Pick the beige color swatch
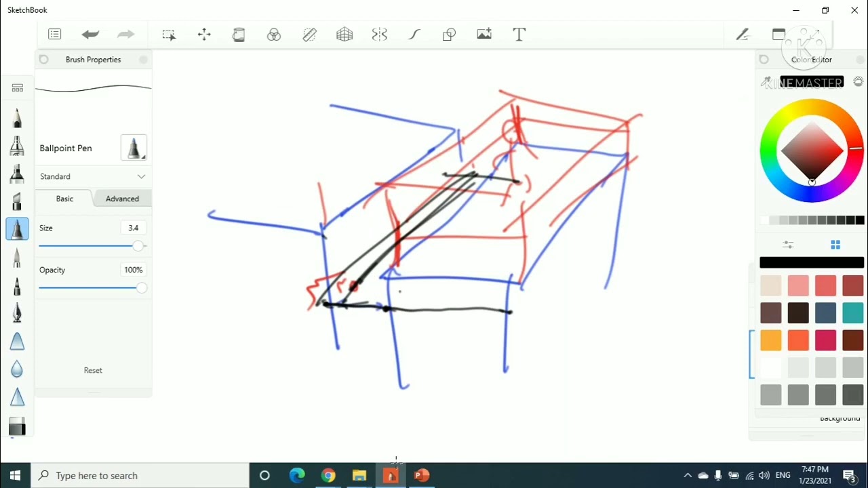 (x=771, y=285)
